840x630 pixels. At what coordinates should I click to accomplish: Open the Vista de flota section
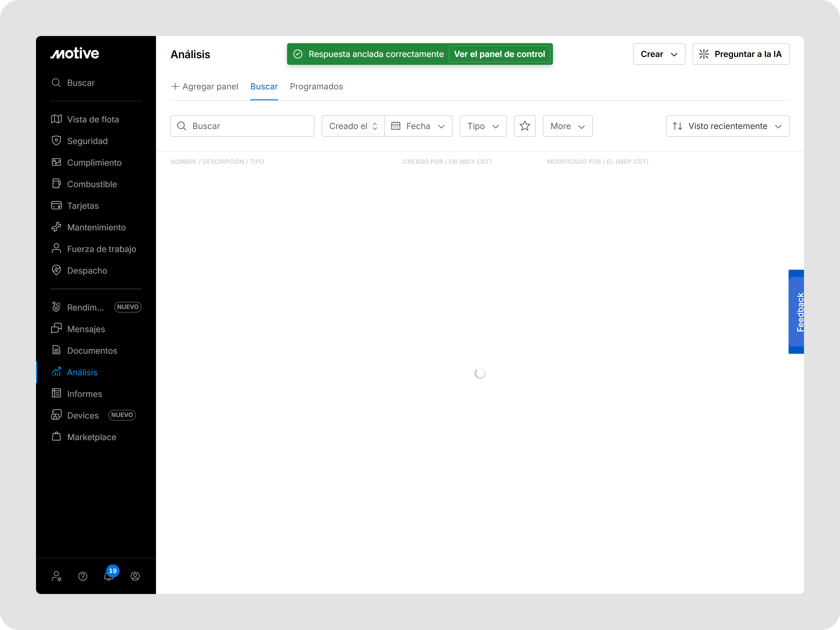tap(93, 119)
